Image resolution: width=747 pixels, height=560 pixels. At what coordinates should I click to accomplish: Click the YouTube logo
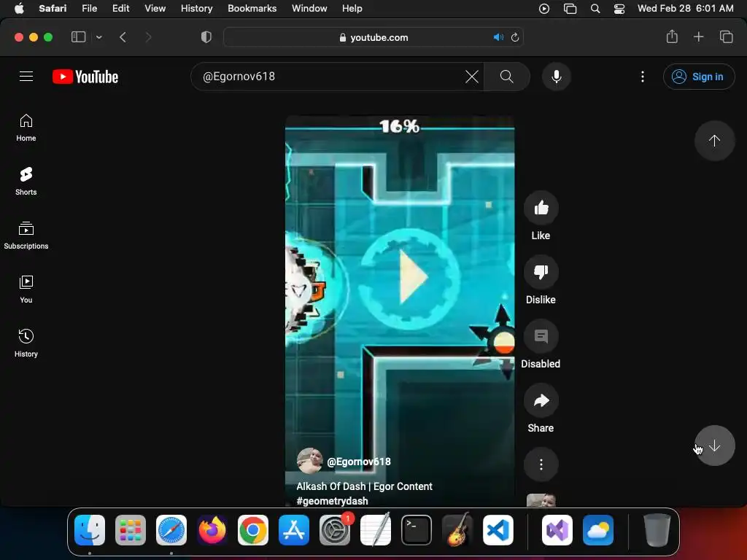[x=85, y=77]
